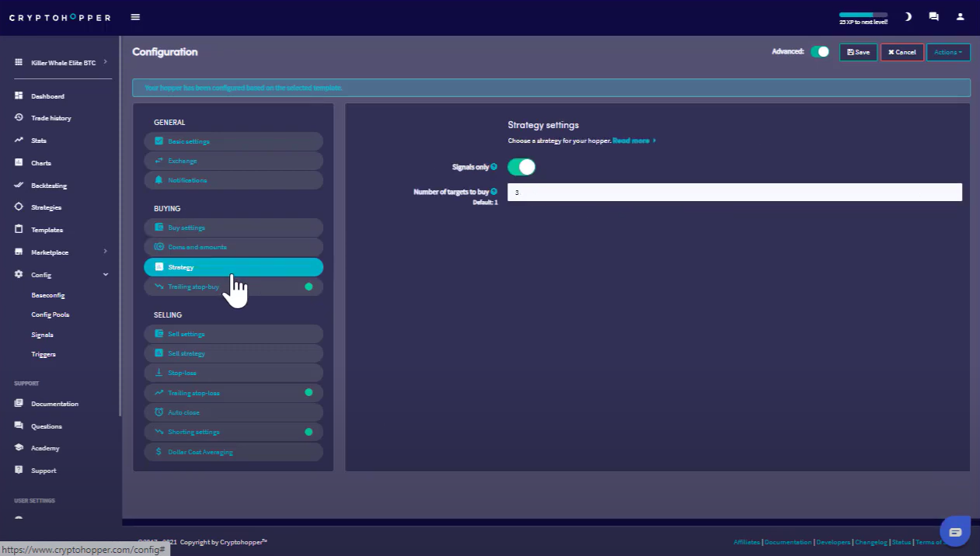This screenshot has width=980, height=556.
Task: Toggle dark mode moon icon
Action: pos(908,16)
